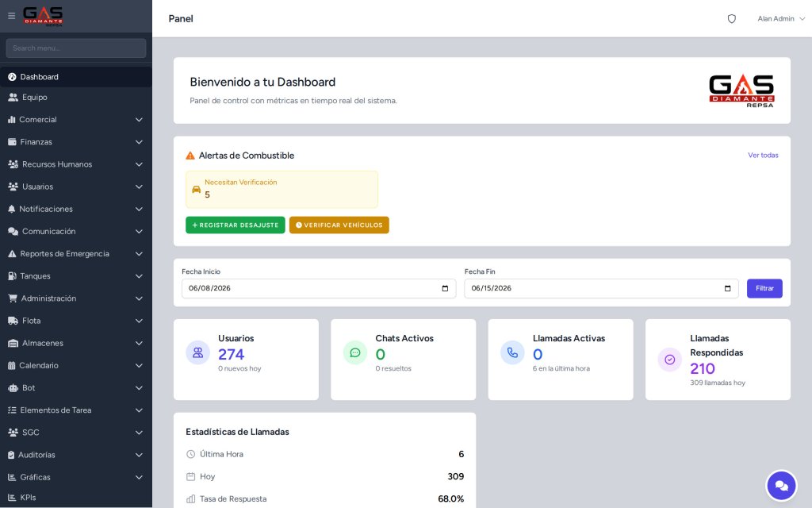Click the Llamadas Respondidas count 210

[x=703, y=368]
